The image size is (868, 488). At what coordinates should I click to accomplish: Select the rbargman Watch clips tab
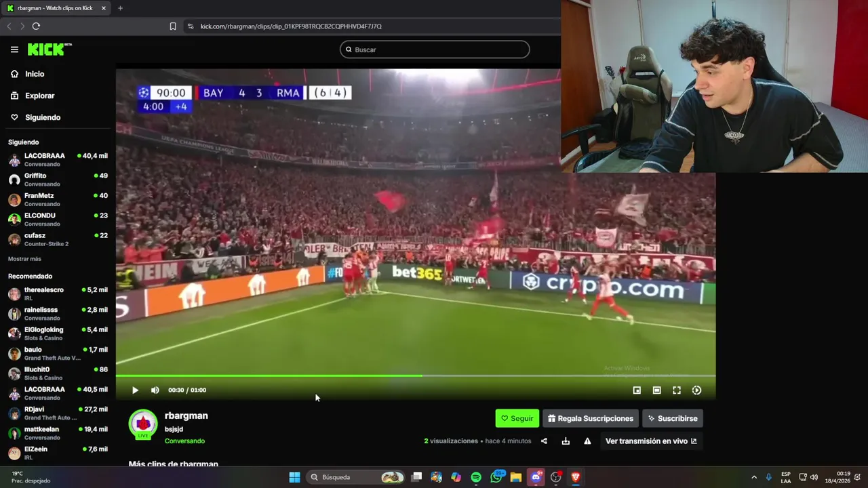click(56, 8)
